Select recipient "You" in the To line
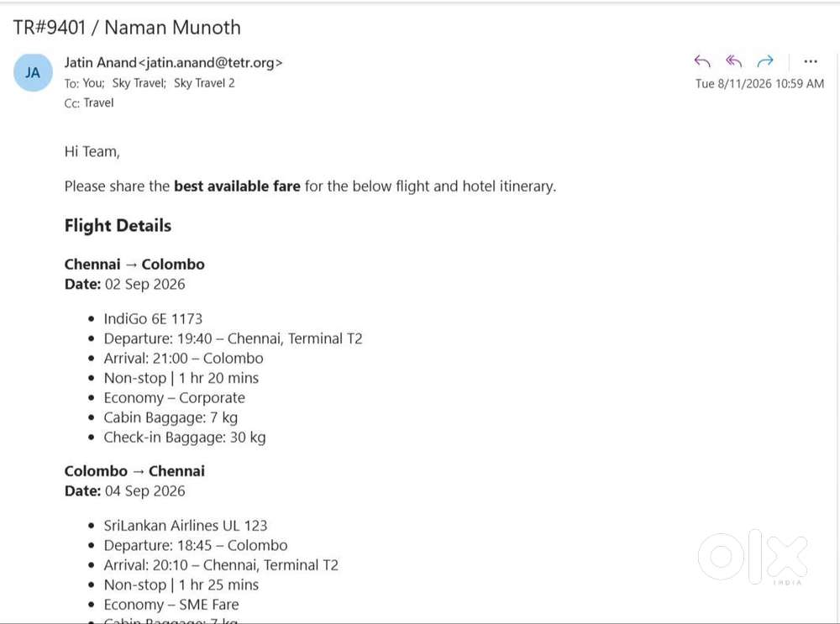The width and height of the screenshot is (840, 624). [93, 83]
